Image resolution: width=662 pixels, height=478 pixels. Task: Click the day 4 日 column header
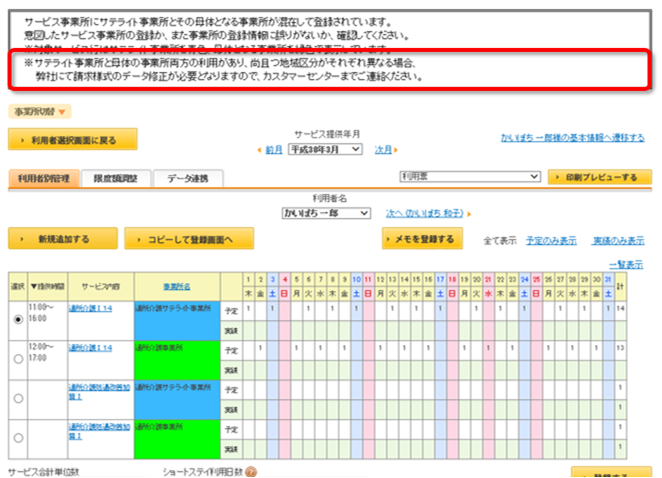pyautogui.click(x=285, y=286)
